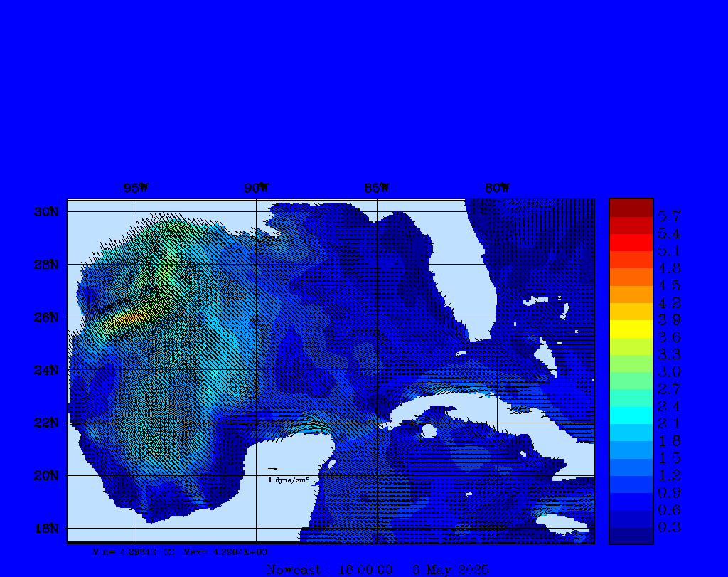The height and width of the screenshot is (577, 728).
Task: Select the cyan band on the color bar
Action: pos(631,415)
